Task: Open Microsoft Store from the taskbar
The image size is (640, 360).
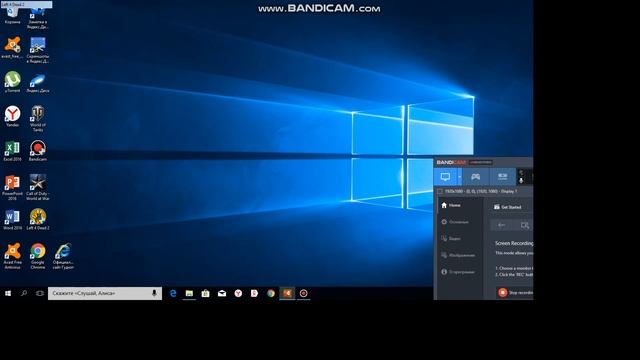Action: [x=205, y=293]
